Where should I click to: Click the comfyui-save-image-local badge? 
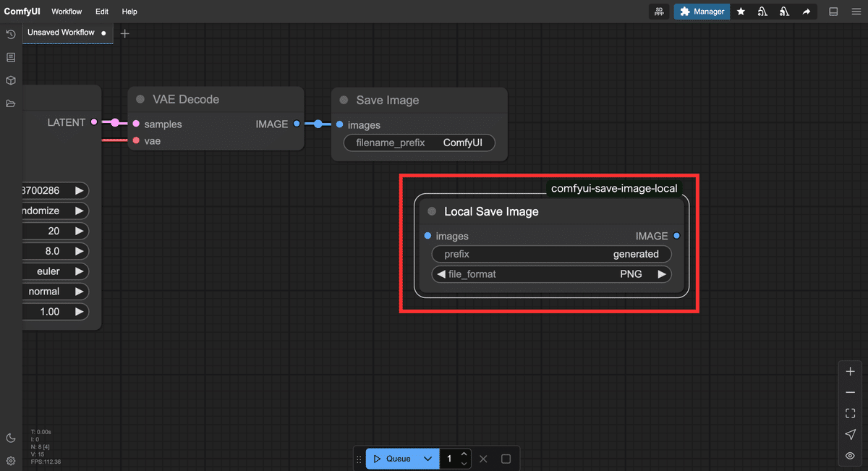(614, 188)
